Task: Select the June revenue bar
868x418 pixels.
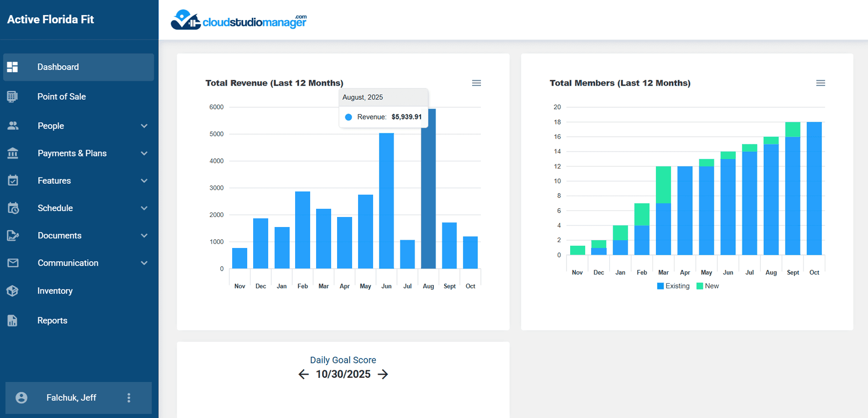Action: (386, 201)
